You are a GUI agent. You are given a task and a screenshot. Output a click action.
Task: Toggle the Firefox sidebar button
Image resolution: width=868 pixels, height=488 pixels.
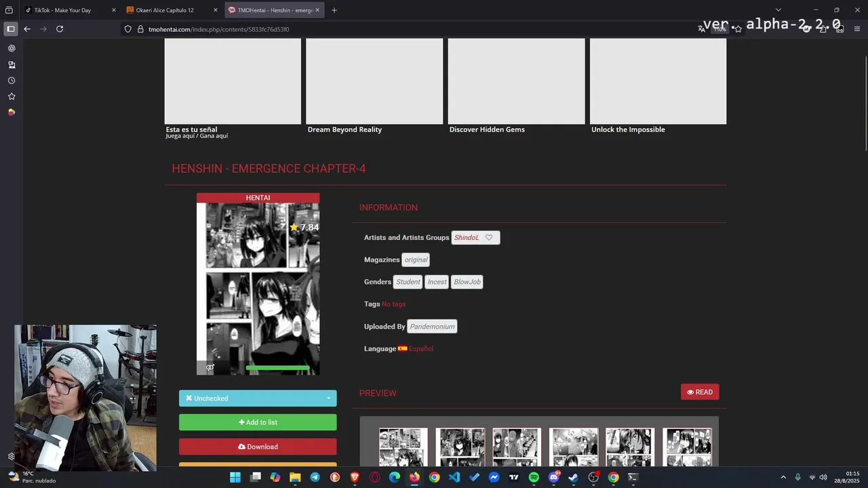pos(10,29)
